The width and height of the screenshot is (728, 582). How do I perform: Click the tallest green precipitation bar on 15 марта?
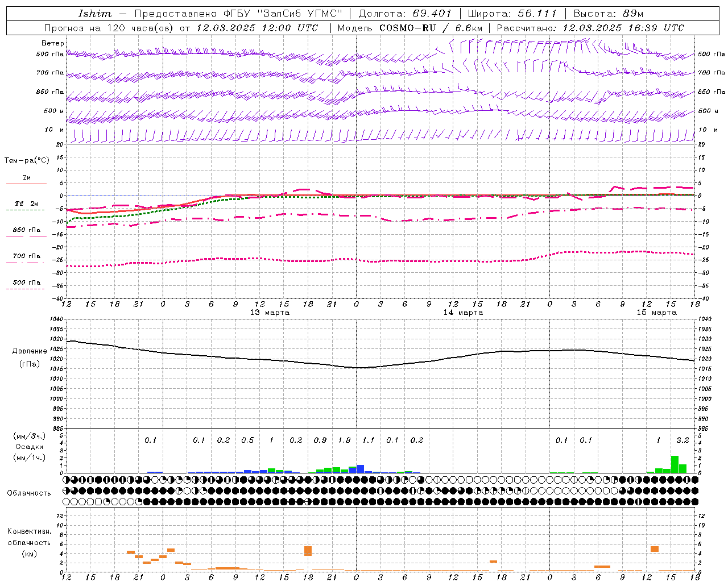[675, 464]
